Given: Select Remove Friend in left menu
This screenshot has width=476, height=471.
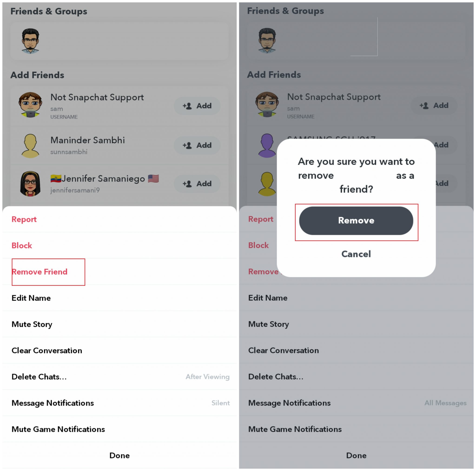Looking at the screenshot, I should (119, 272).
